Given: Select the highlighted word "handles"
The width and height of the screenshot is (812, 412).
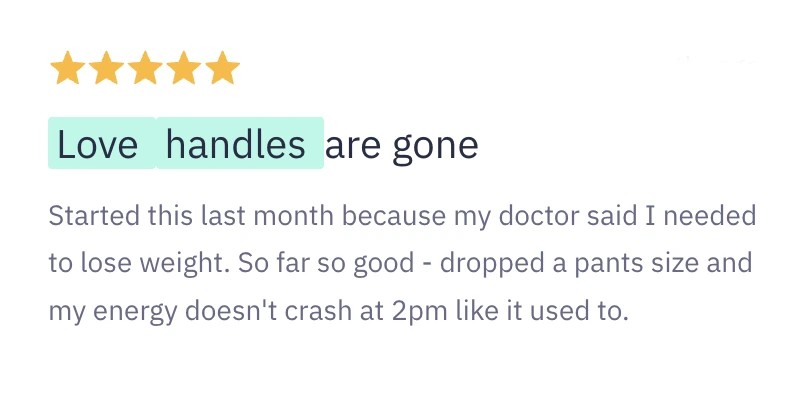Looking at the screenshot, I should pyautogui.click(x=236, y=146).
